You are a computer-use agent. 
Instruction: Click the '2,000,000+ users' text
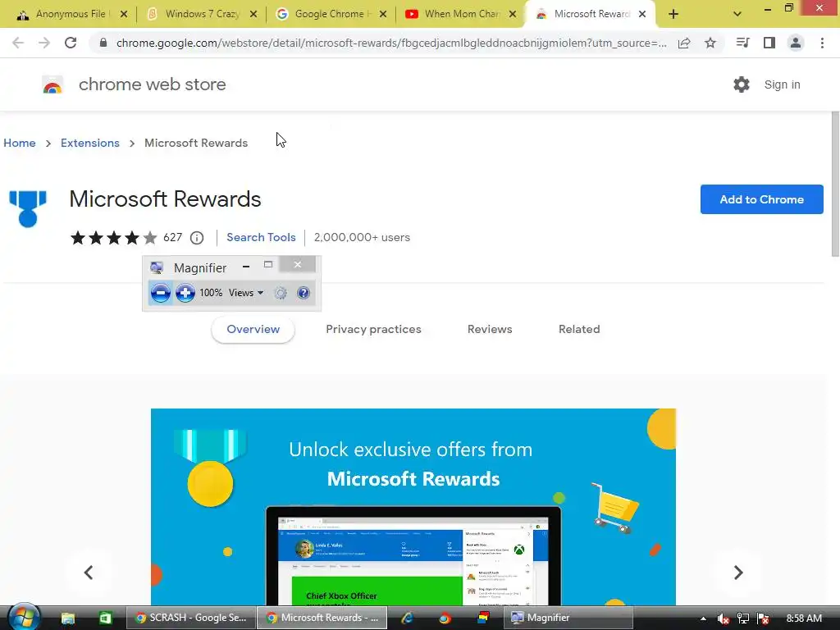tap(362, 237)
